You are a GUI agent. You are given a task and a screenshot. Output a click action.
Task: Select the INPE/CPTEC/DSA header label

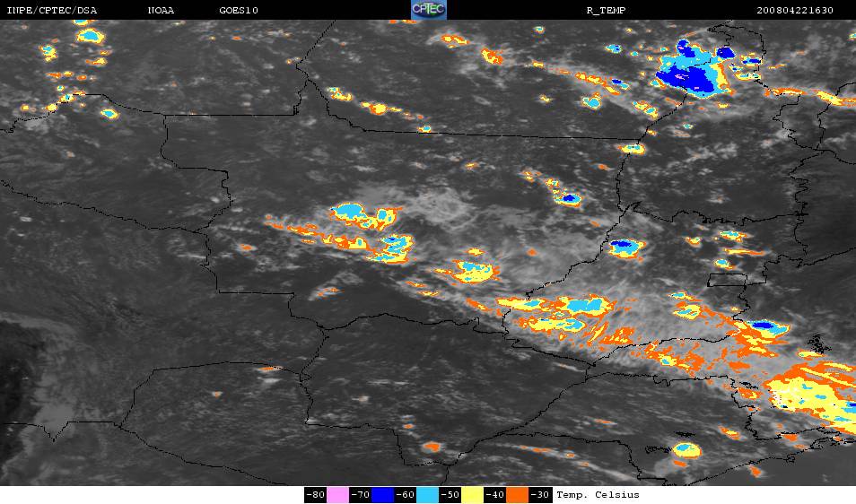click(51, 11)
